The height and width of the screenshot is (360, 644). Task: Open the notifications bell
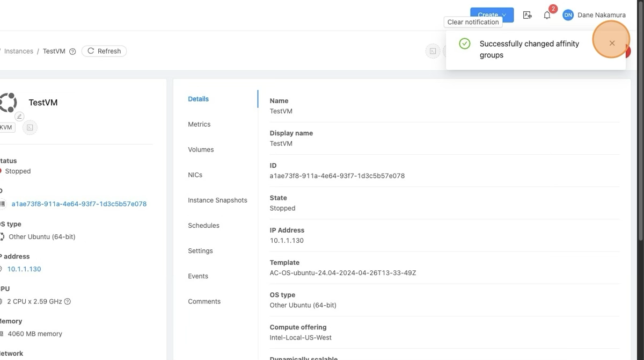click(547, 15)
